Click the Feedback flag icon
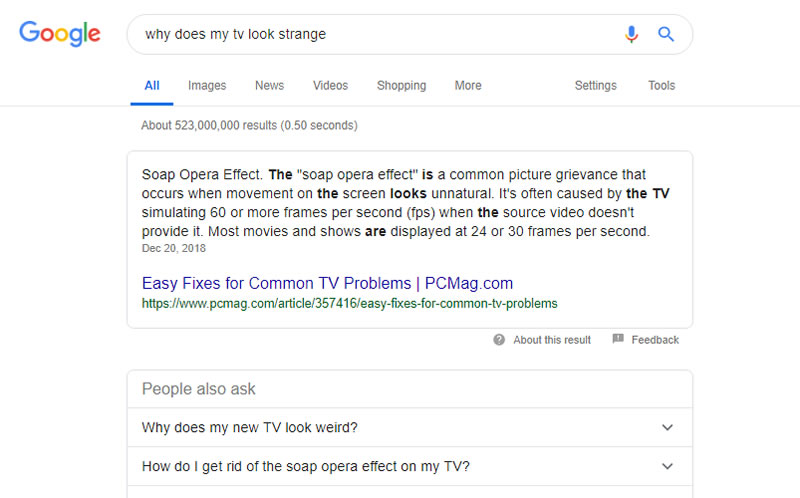 pyautogui.click(x=618, y=339)
